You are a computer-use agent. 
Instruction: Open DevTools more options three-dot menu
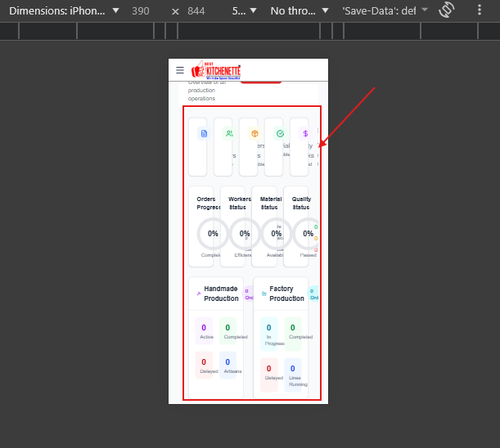click(x=479, y=10)
